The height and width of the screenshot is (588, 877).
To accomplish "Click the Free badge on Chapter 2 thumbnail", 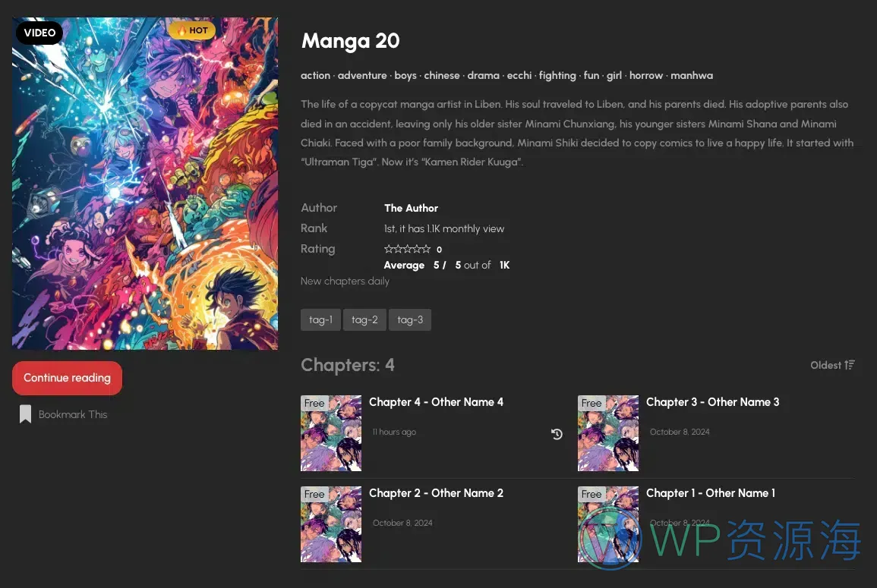I will tap(314, 494).
